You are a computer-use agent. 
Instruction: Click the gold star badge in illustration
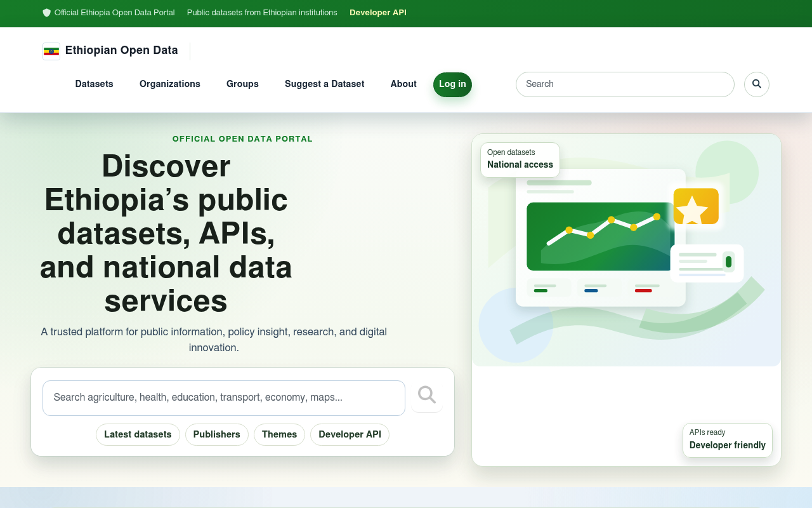point(696,206)
